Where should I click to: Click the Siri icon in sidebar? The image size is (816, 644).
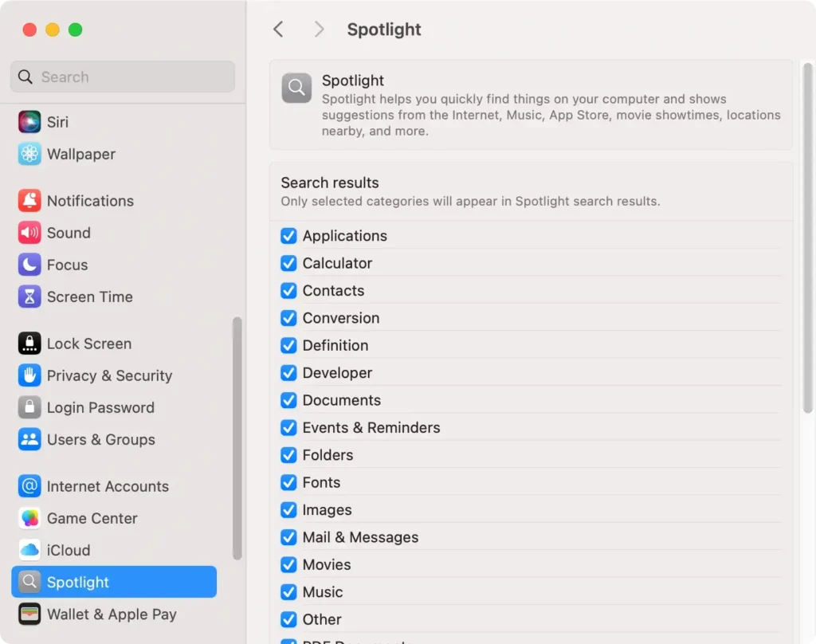29,122
